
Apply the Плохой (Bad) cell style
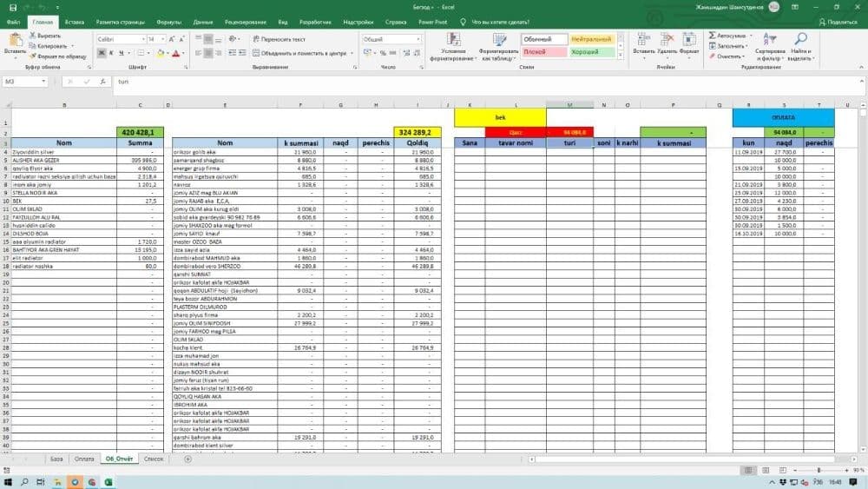coord(544,52)
